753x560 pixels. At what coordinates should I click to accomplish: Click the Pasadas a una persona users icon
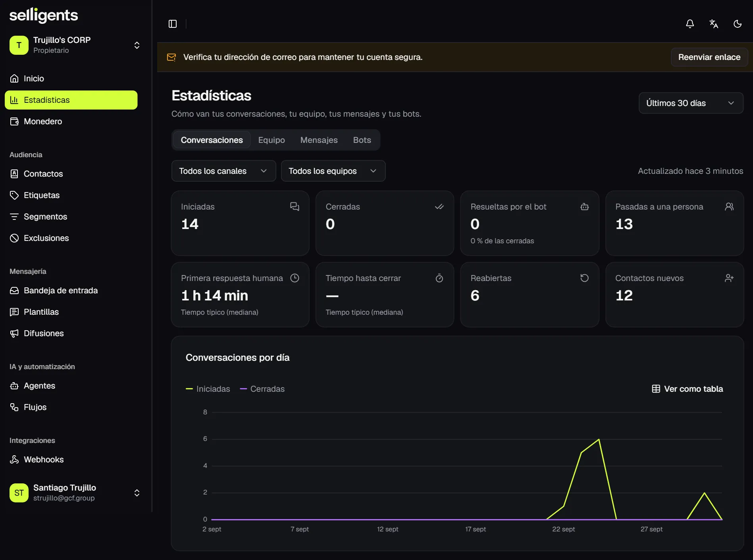729,206
